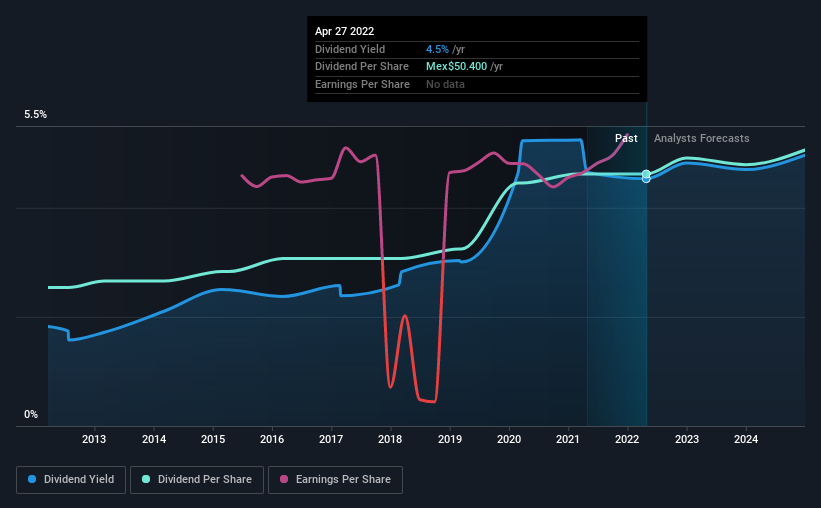
Task: Toggle the Dividend Per Share legend series
Action: tap(197, 480)
